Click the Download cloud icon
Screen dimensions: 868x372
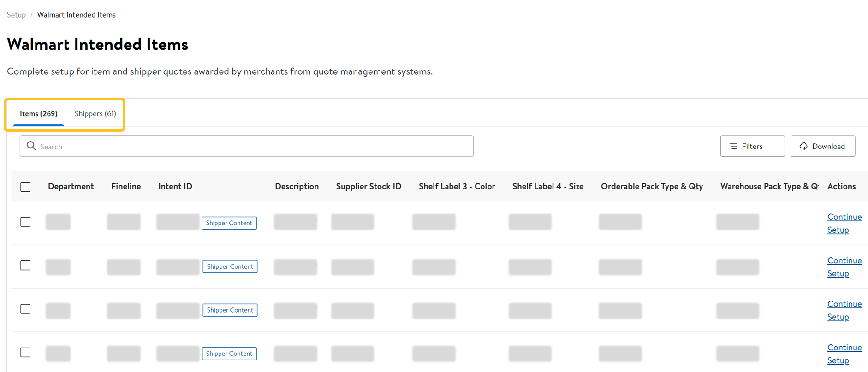point(803,146)
